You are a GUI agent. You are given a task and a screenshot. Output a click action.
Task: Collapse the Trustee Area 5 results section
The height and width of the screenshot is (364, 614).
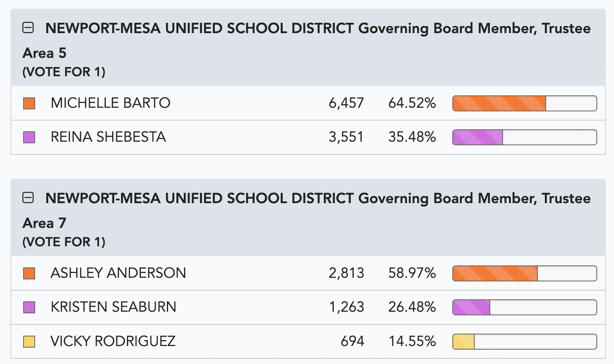28,28
